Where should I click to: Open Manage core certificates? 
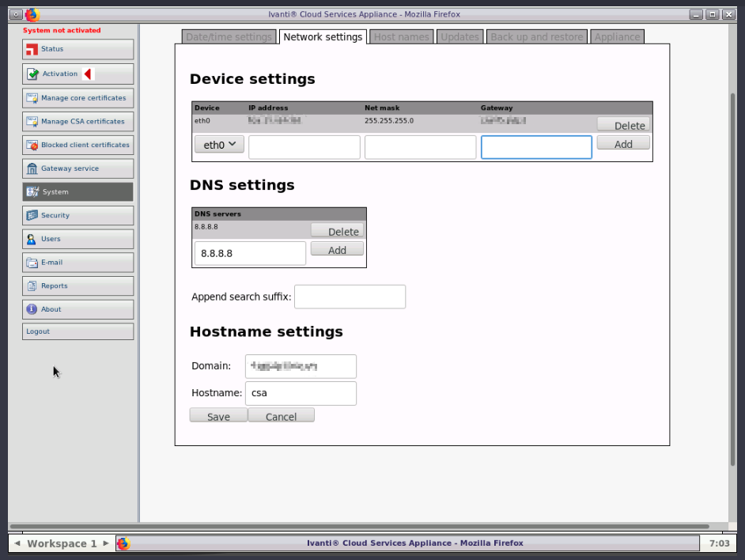click(78, 98)
